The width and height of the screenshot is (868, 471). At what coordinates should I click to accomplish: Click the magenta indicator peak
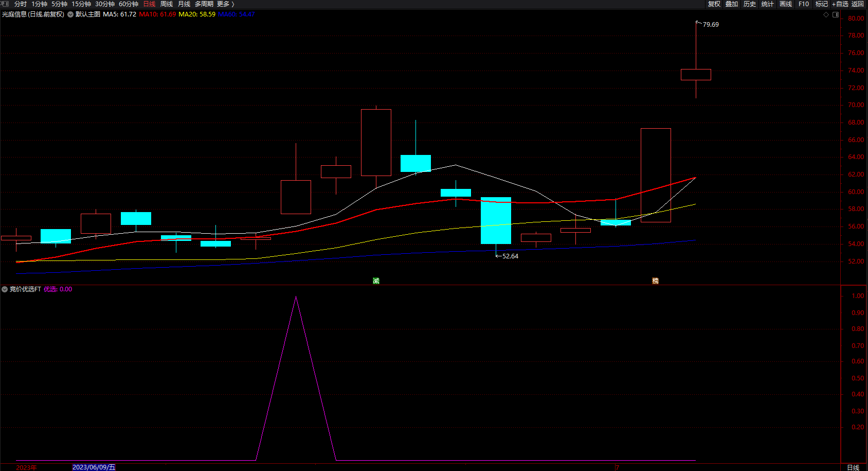click(296, 298)
